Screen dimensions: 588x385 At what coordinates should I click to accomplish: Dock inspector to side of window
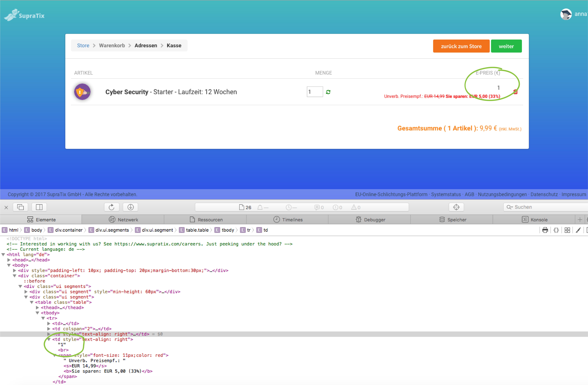[39, 207]
